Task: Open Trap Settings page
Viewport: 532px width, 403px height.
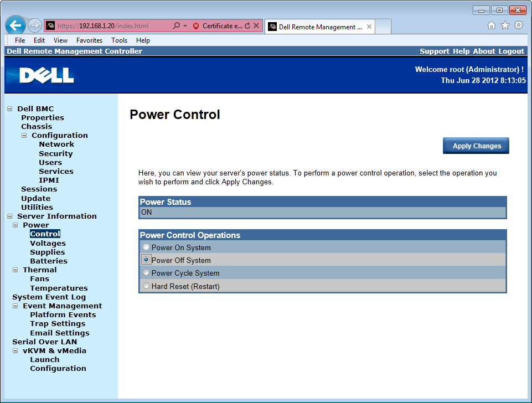Action: coord(58,324)
